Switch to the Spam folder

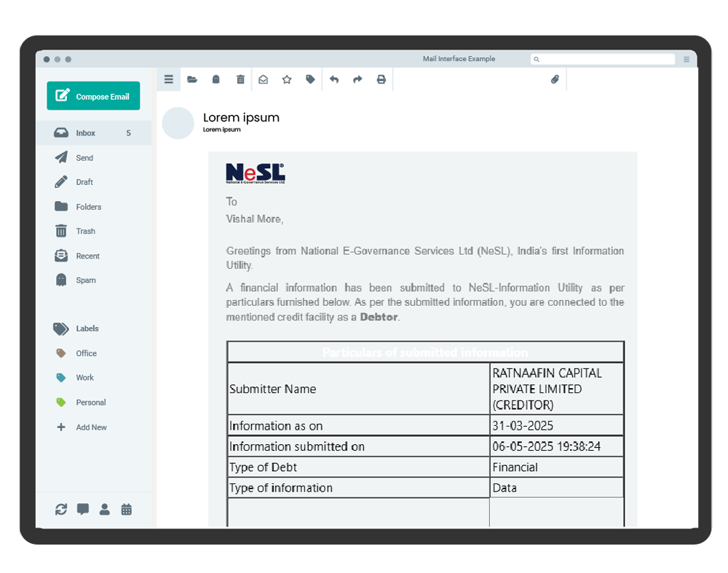85,280
